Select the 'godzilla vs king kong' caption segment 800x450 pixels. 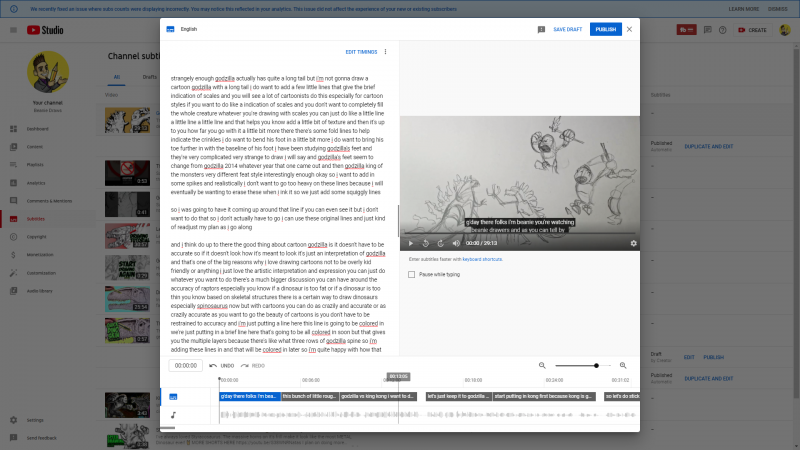pyautogui.click(x=379, y=397)
